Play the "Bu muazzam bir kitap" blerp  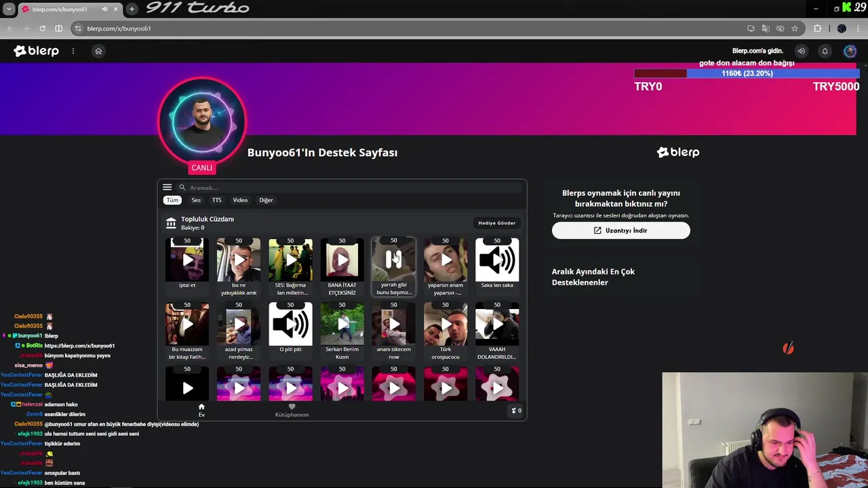187,323
